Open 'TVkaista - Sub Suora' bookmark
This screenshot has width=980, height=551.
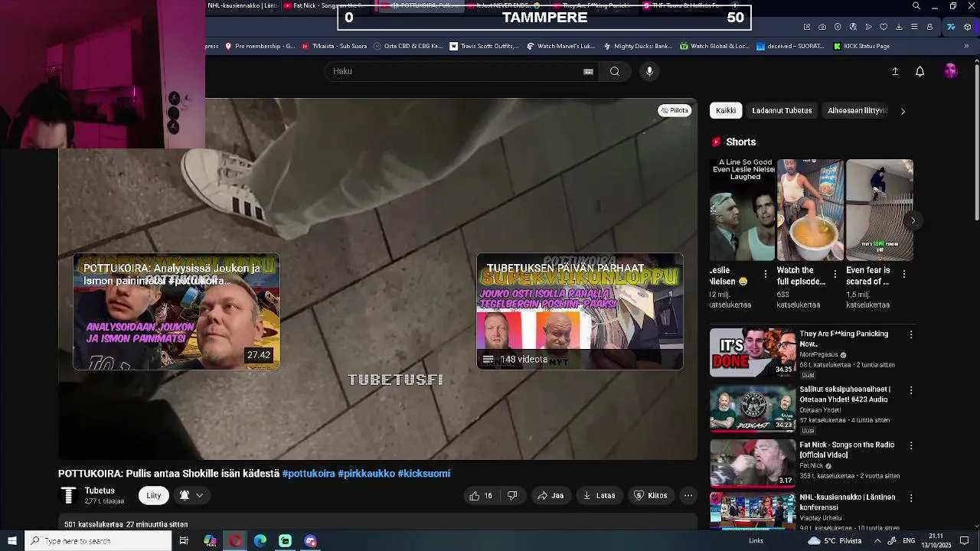[334, 46]
